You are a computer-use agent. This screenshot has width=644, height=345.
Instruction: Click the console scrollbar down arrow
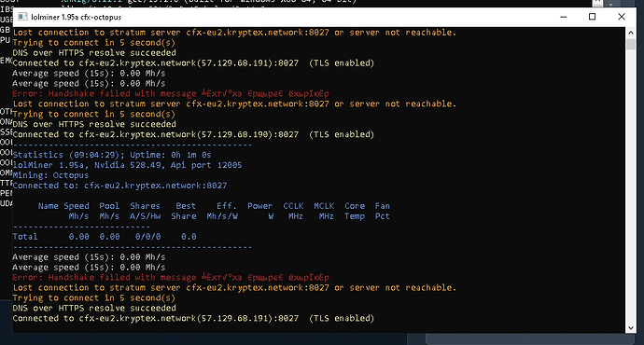(631, 328)
